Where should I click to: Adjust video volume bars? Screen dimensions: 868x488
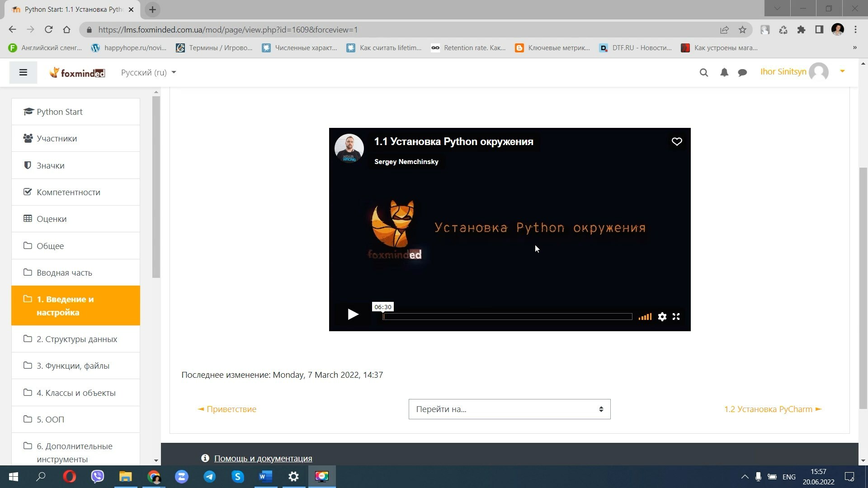[x=645, y=317]
